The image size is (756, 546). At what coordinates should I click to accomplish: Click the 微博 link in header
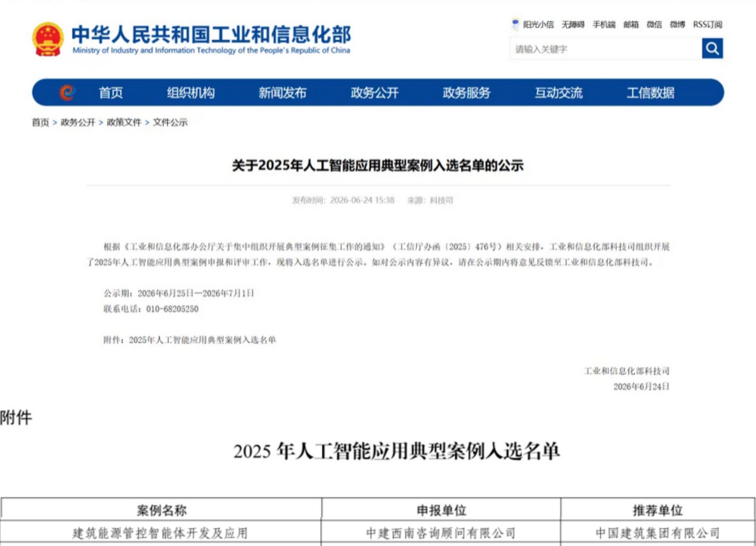[x=677, y=25]
